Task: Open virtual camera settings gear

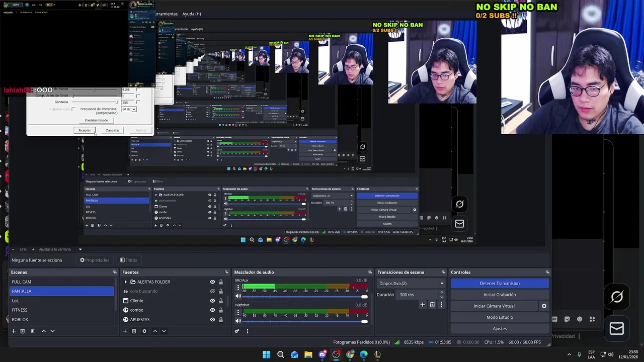Action: tap(544, 306)
